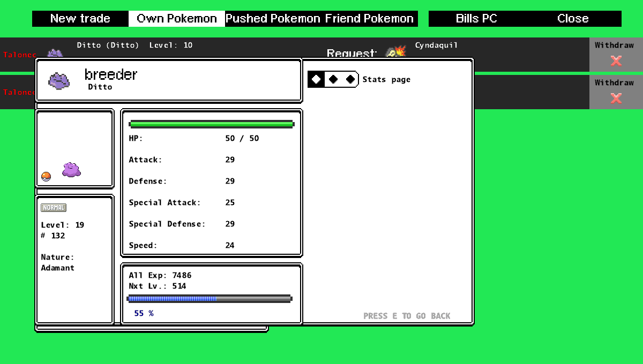This screenshot has width=643, height=364.
Task: Select the third stats page dot
Action: click(350, 79)
